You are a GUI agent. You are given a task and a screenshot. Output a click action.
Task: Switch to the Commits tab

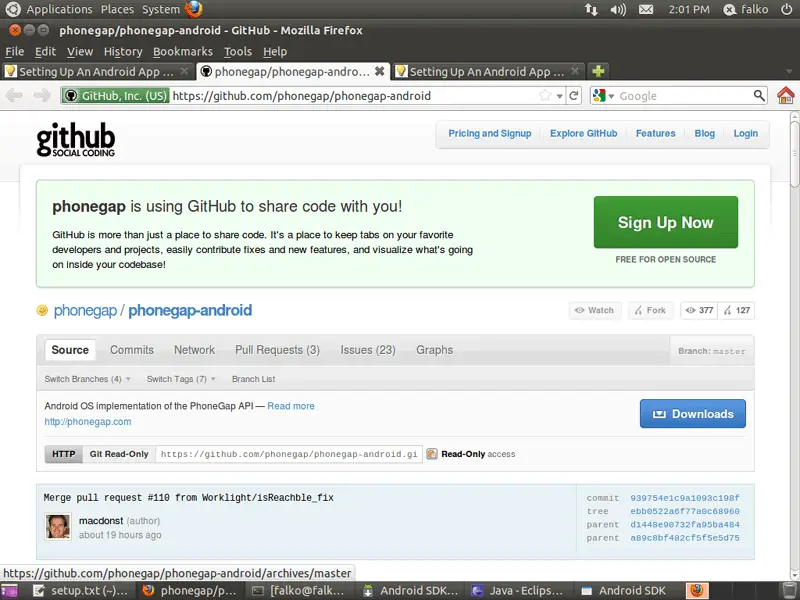pos(132,350)
